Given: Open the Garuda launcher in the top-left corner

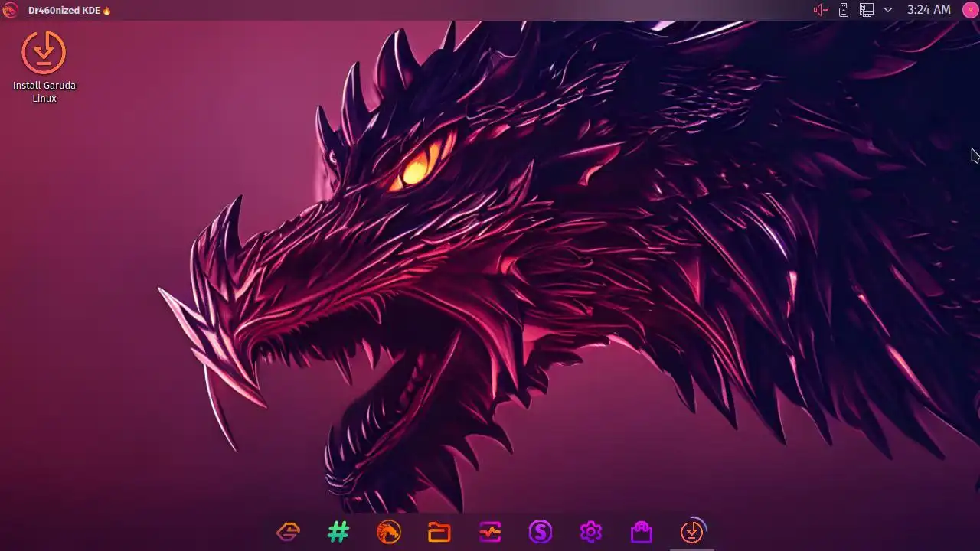Looking at the screenshot, I should click(10, 10).
